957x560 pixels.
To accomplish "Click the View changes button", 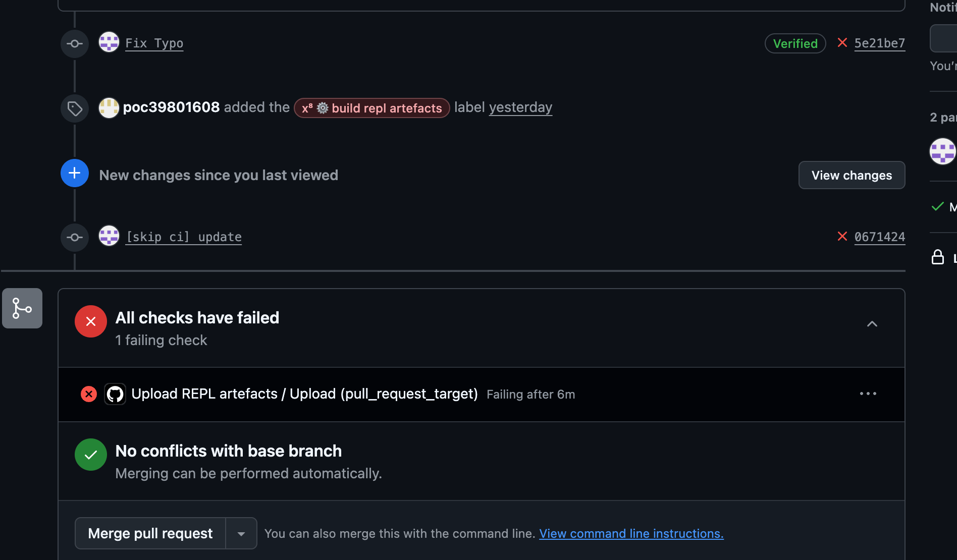I will (852, 175).
